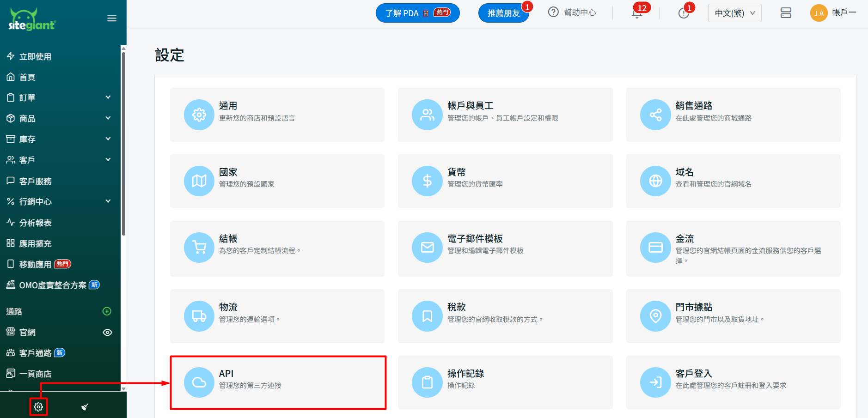Viewport: 868px width, 418px height.
Task: Open the 物流 truck icon setting
Action: pos(199,316)
